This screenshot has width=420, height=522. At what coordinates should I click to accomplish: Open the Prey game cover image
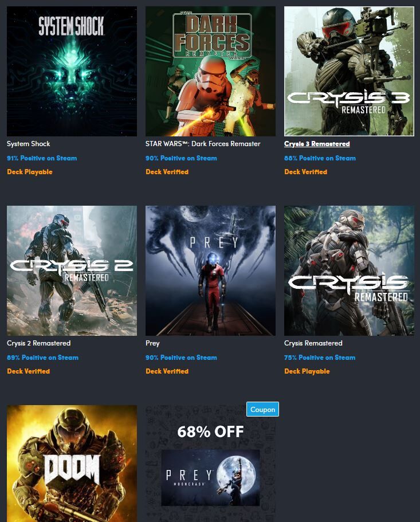click(x=210, y=270)
